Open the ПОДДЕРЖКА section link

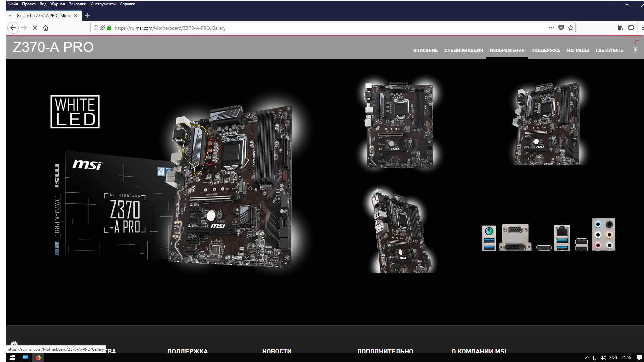pyautogui.click(x=545, y=50)
